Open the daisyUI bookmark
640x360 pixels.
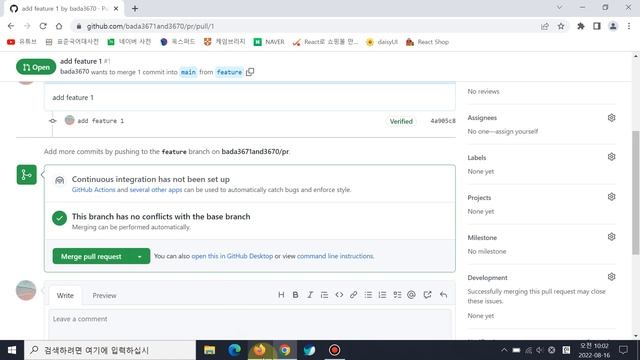point(382,42)
